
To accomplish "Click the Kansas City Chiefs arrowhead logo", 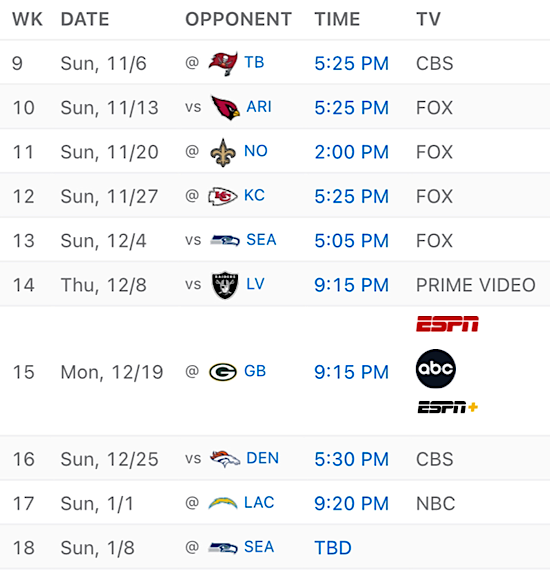I will click(x=223, y=196).
